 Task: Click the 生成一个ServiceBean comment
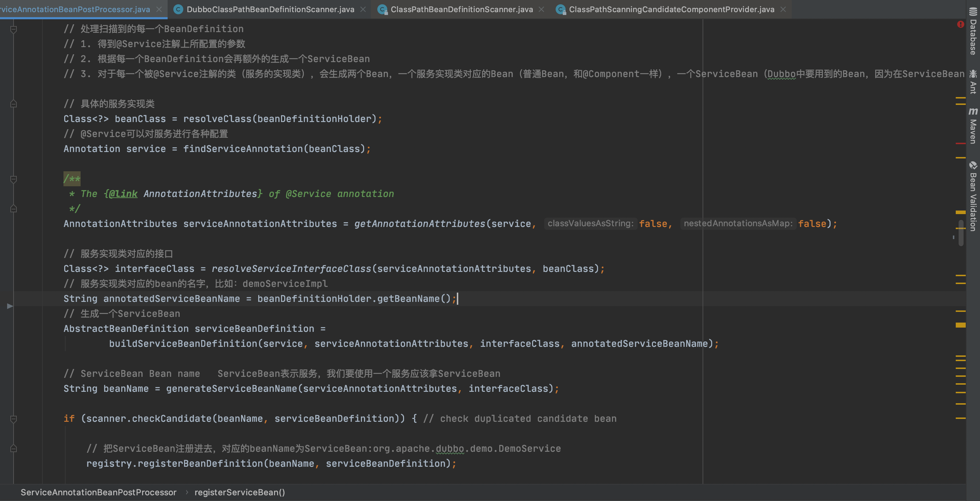(122, 314)
